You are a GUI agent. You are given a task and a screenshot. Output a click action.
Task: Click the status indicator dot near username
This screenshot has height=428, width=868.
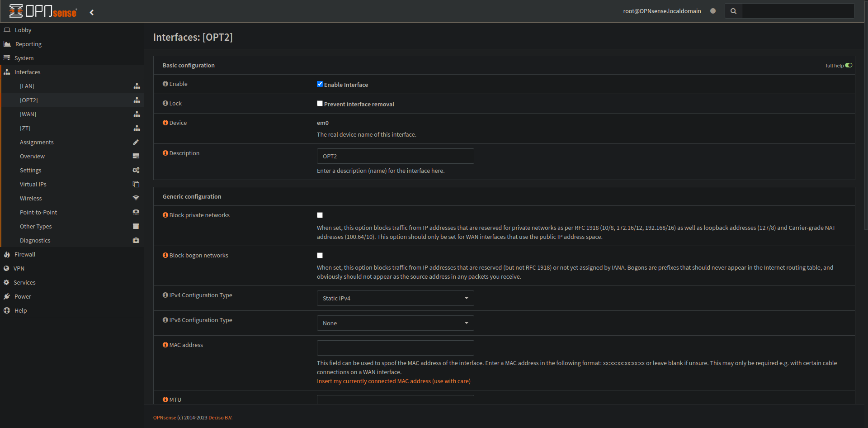(713, 11)
